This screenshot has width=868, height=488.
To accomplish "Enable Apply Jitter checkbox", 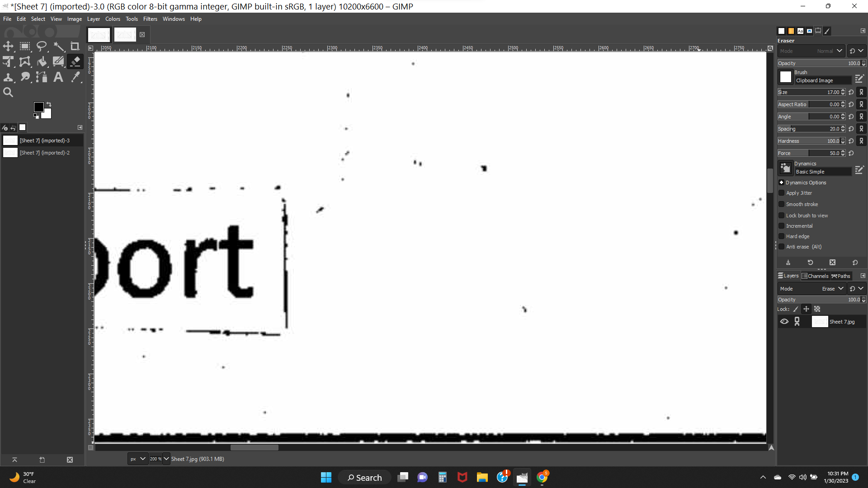I will point(781,193).
